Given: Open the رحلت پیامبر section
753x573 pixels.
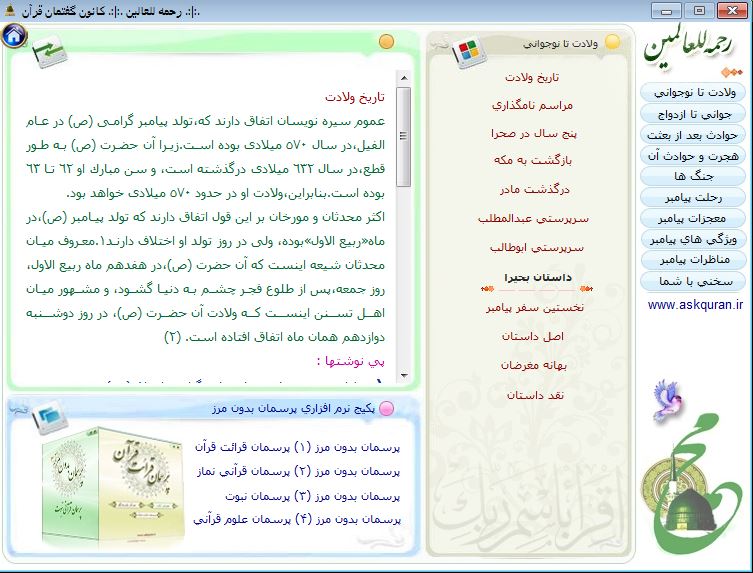Looking at the screenshot, I should (693, 197).
